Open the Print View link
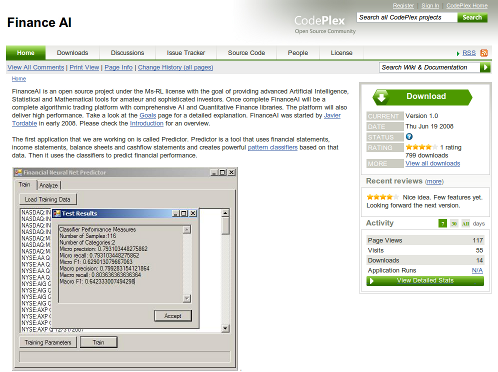The width and height of the screenshot is (498, 372). pyautogui.click(x=84, y=67)
